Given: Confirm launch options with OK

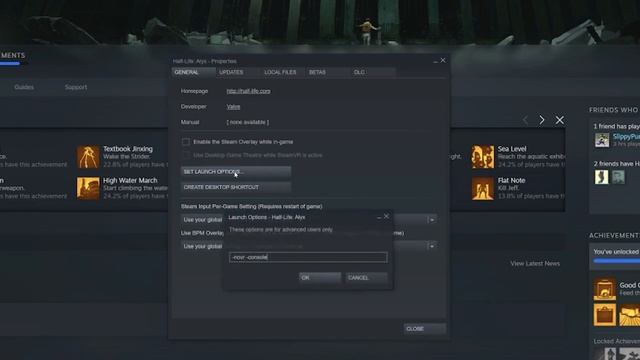Looking at the screenshot, I should 320,278.
